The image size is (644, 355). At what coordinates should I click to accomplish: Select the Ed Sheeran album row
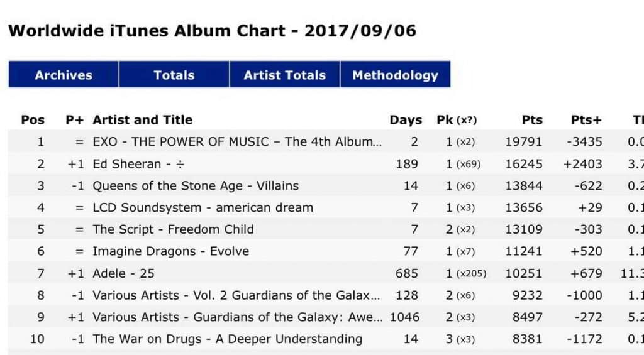click(138, 164)
